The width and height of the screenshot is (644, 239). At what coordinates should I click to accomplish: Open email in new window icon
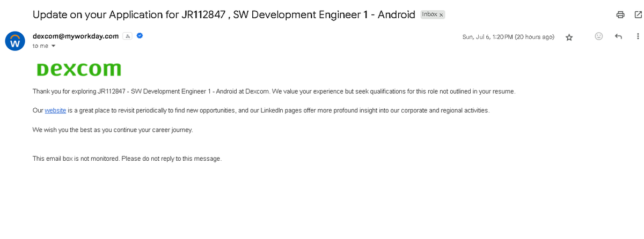tap(637, 14)
